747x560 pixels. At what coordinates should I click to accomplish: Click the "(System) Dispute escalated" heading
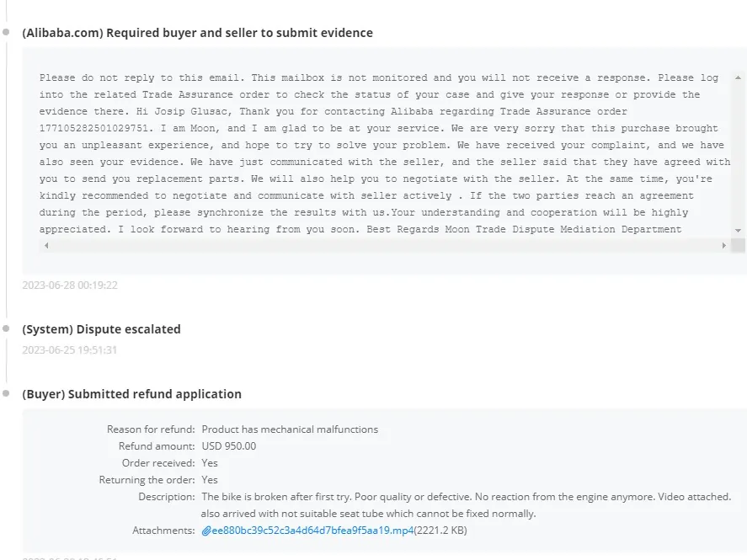[x=101, y=329]
